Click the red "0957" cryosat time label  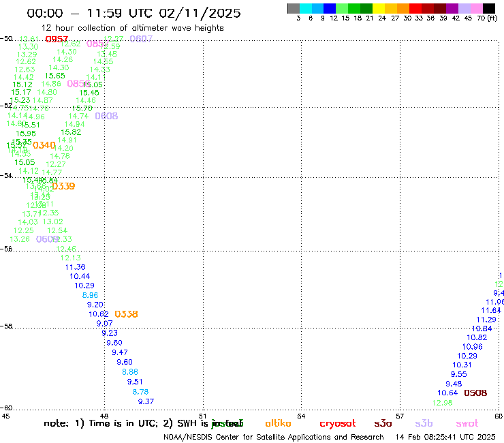tap(57, 40)
